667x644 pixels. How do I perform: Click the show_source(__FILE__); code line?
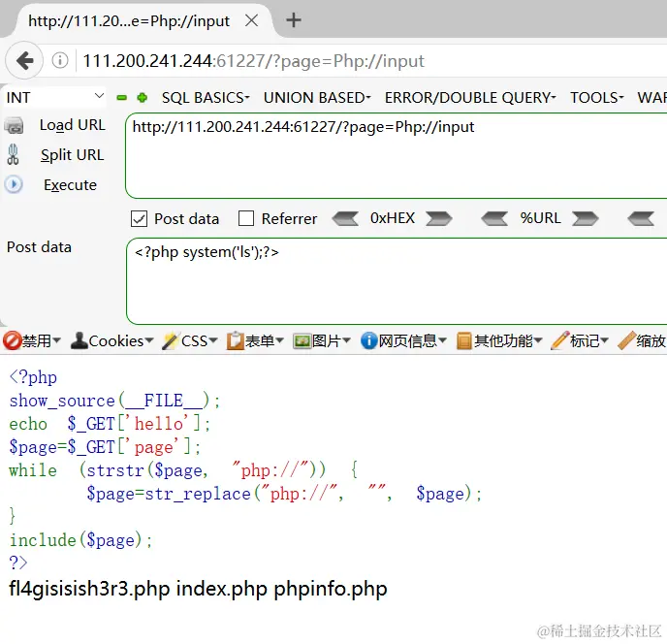pos(114,401)
